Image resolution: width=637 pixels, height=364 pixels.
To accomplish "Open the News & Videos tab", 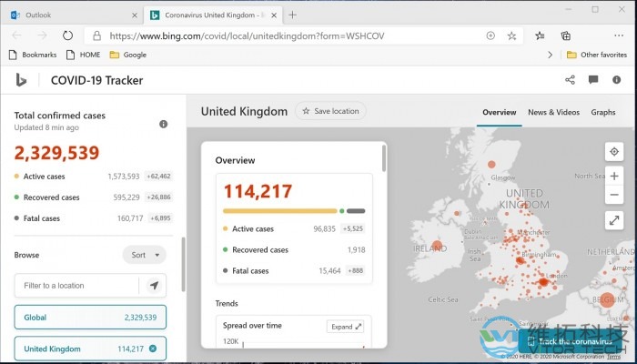I will [553, 112].
